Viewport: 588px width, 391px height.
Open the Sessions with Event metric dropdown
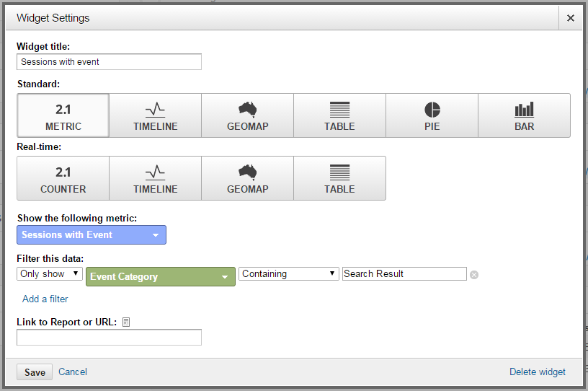click(91, 235)
